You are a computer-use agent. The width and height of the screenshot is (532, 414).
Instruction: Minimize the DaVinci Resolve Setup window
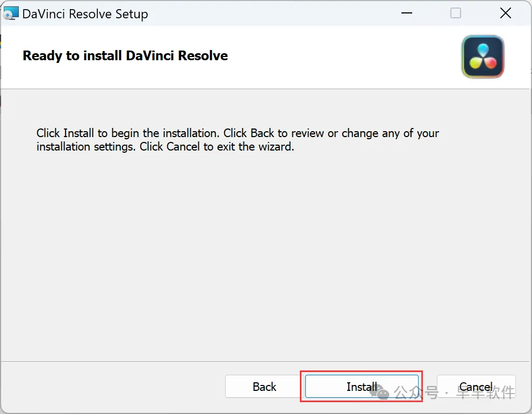(406, 13)
